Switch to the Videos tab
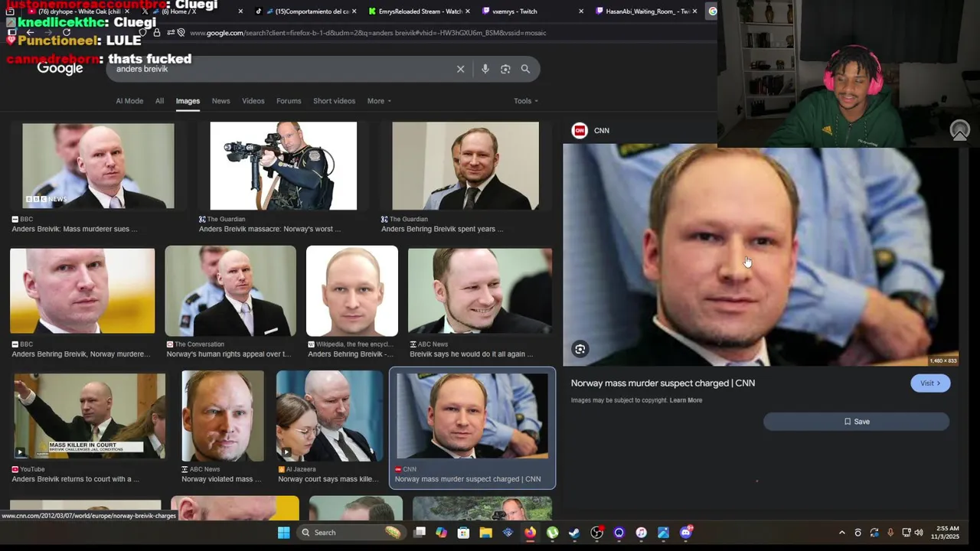 pos(253,101)
